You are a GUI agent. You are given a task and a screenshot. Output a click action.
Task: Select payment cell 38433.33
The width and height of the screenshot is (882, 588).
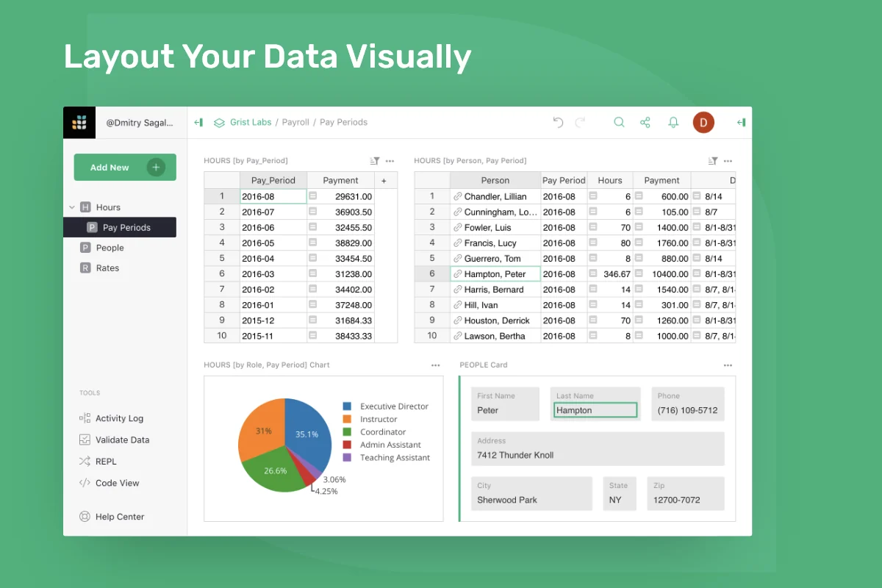[341, 335]
